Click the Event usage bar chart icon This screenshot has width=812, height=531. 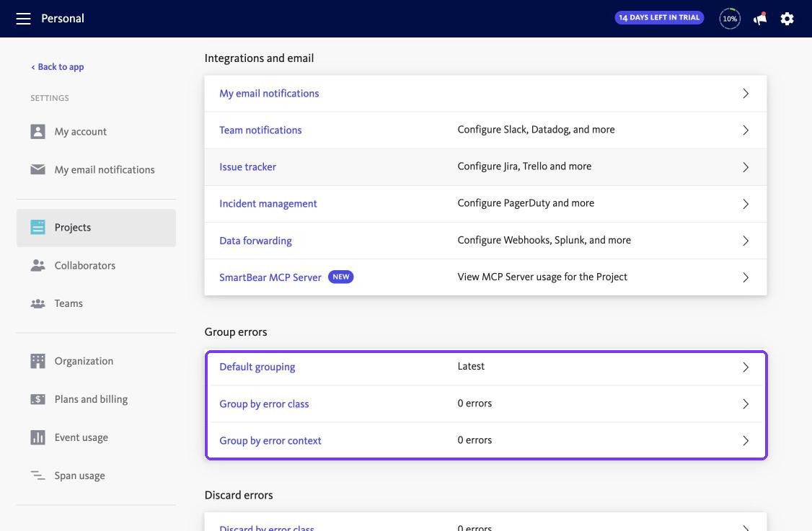37,437
